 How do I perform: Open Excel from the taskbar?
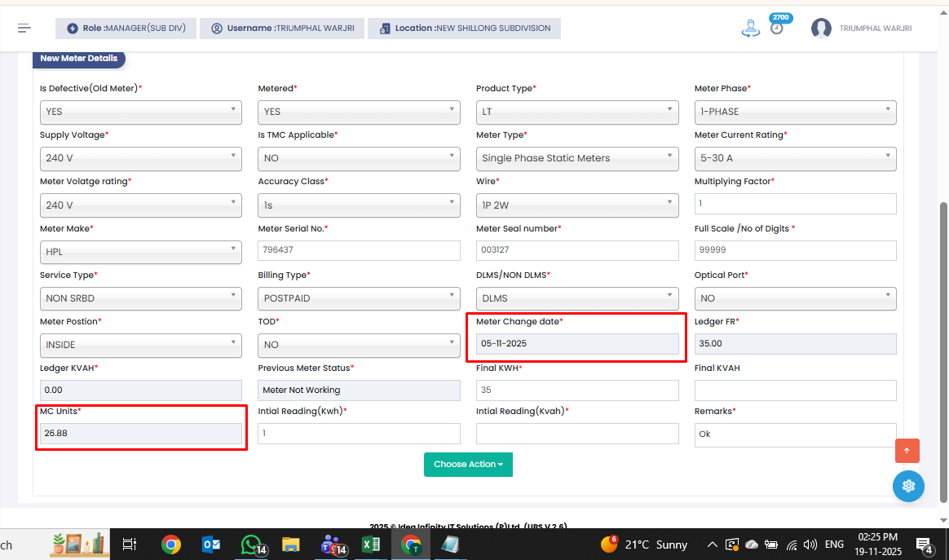click(370, 545)
